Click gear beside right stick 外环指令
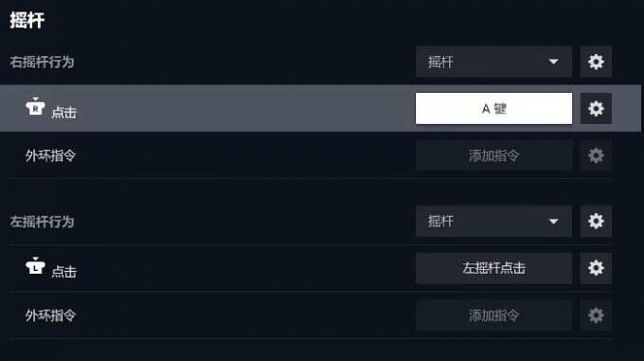The image size is (644, 361). [596, 155]
